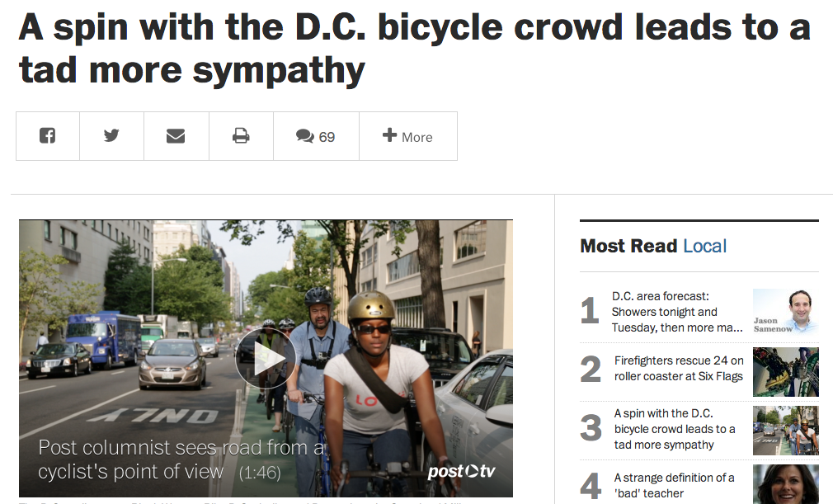Click the cyclists thumbnail in Most Read
833x504 pixels.
click(785, 431)
